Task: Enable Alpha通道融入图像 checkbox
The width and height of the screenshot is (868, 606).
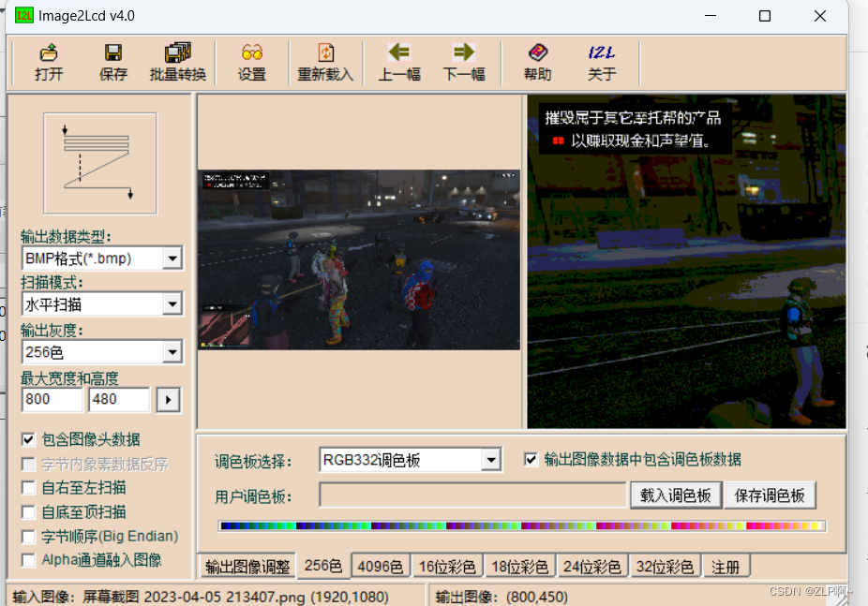Action: (28, 560)
